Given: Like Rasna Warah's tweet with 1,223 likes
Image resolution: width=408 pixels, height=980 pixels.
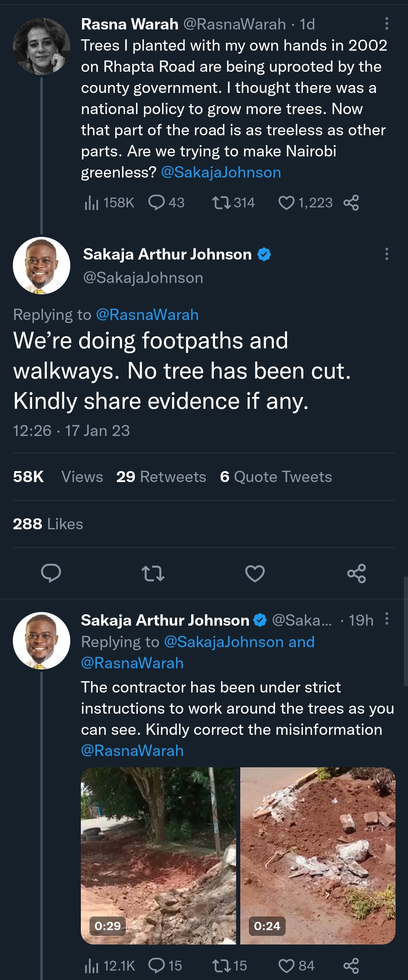Looking at the screenshot, I should (x=286, y=203).
